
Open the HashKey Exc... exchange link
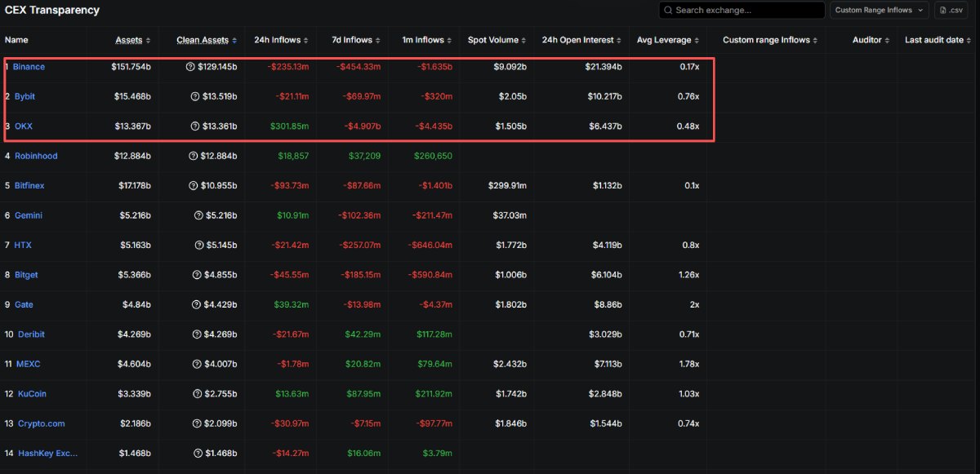[x=48, y=454]
